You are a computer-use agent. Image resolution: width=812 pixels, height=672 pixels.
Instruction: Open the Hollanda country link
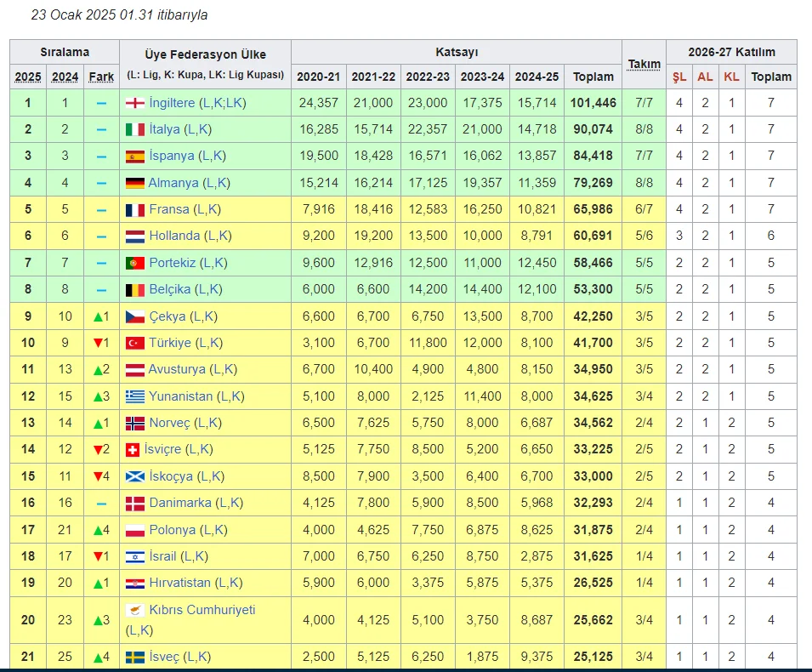(174, 236)
